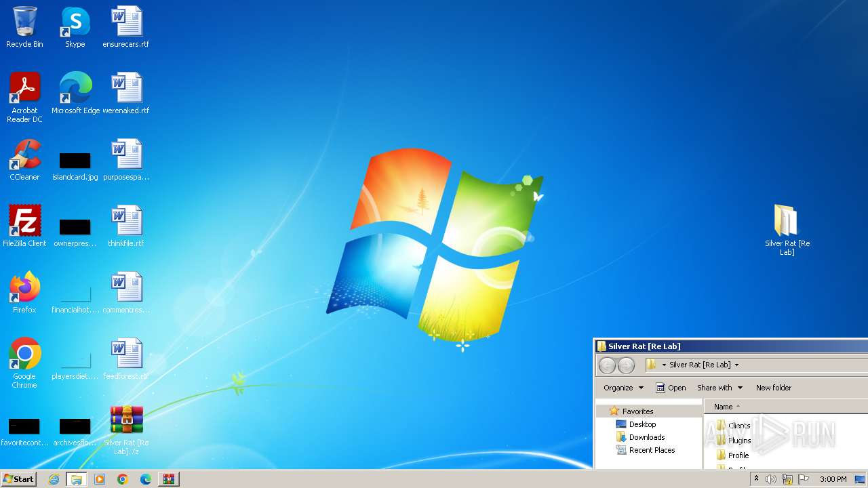868x488 pixels.
Task: Click the WinRAR taskbar button
Action: click(x=169, y=479)
